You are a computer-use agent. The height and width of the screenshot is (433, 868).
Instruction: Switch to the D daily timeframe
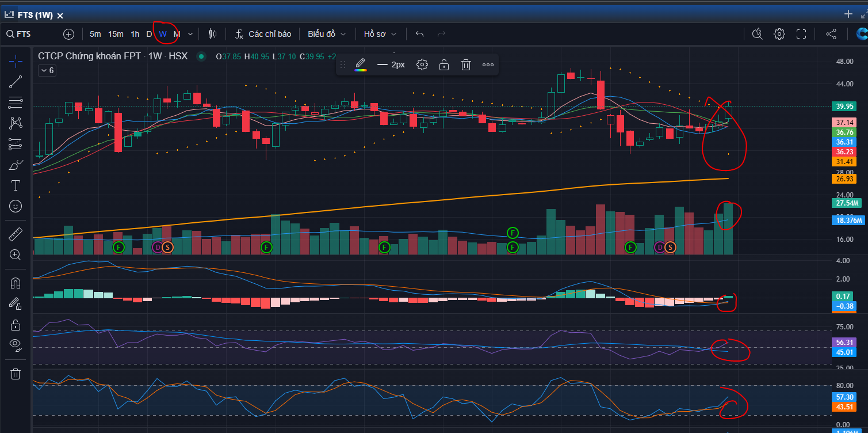tap(149, 34)
